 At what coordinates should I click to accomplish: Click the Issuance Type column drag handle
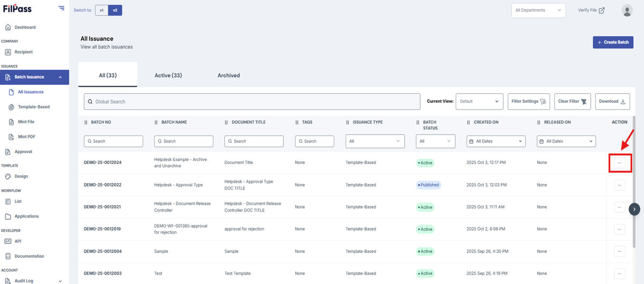coord(347,122)
